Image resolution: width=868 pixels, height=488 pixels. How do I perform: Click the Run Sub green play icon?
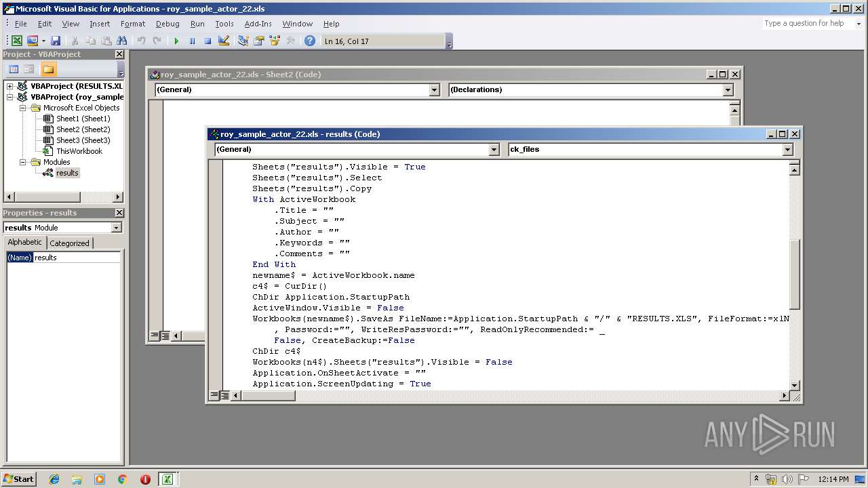[176, 41]
